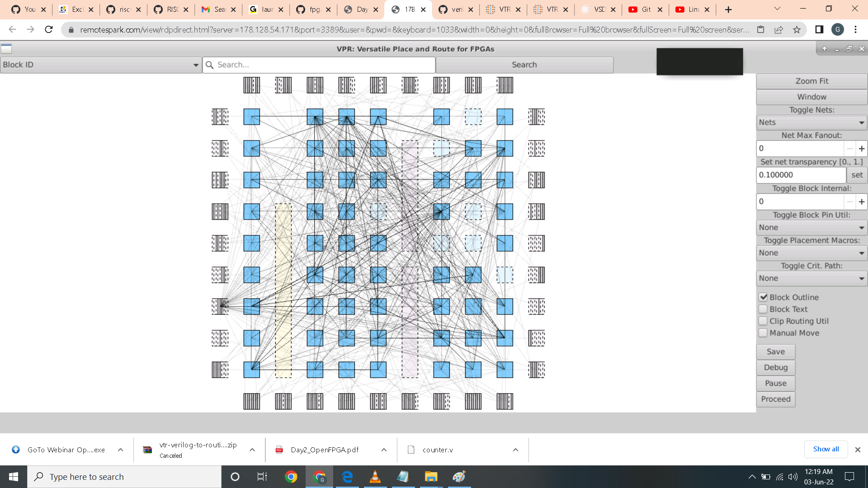Click plus icon for Net Max Fanout
Screen dimensions: 868x488
(861, 149)
